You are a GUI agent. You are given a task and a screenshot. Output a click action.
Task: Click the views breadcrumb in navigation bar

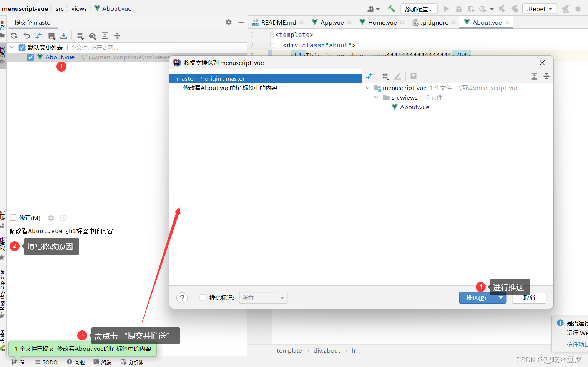[x=79, y=8]
